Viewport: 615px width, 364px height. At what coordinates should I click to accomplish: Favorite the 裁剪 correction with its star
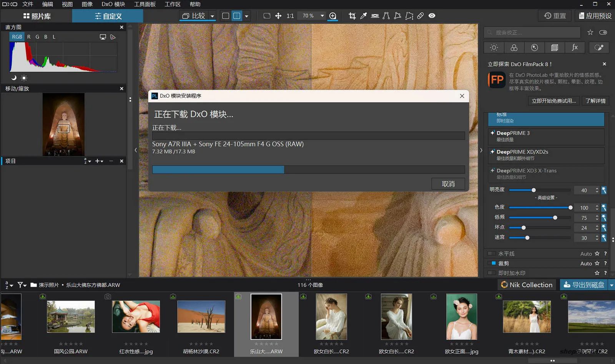coord(597,263)
